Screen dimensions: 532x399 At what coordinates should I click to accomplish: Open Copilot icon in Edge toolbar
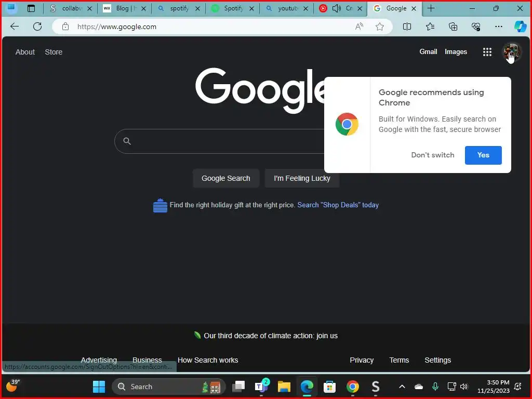(x=520, y=26)
